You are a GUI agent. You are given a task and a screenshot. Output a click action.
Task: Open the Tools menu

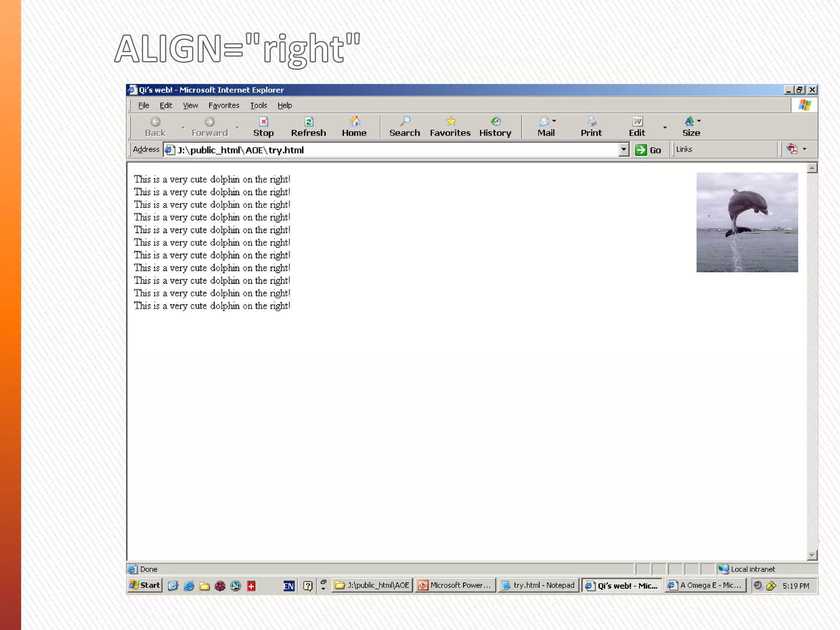pyautogui.click(x=258, y=105)
